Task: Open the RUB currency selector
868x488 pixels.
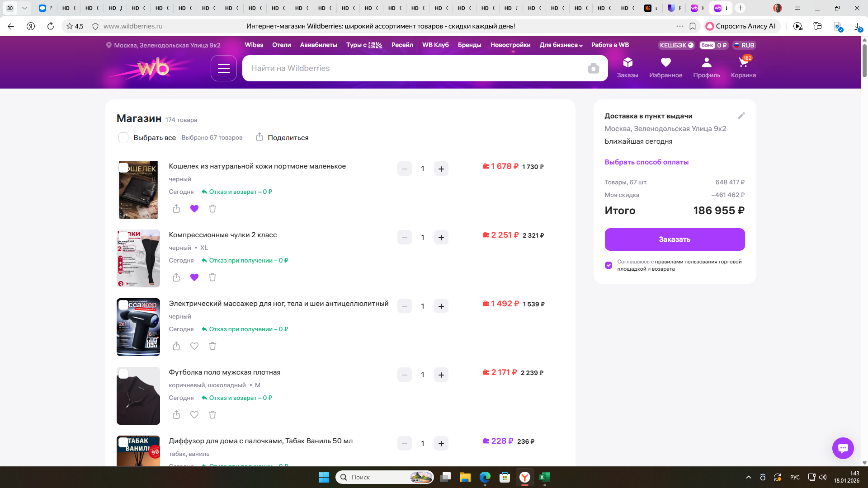Action: [x=744, y=45]
